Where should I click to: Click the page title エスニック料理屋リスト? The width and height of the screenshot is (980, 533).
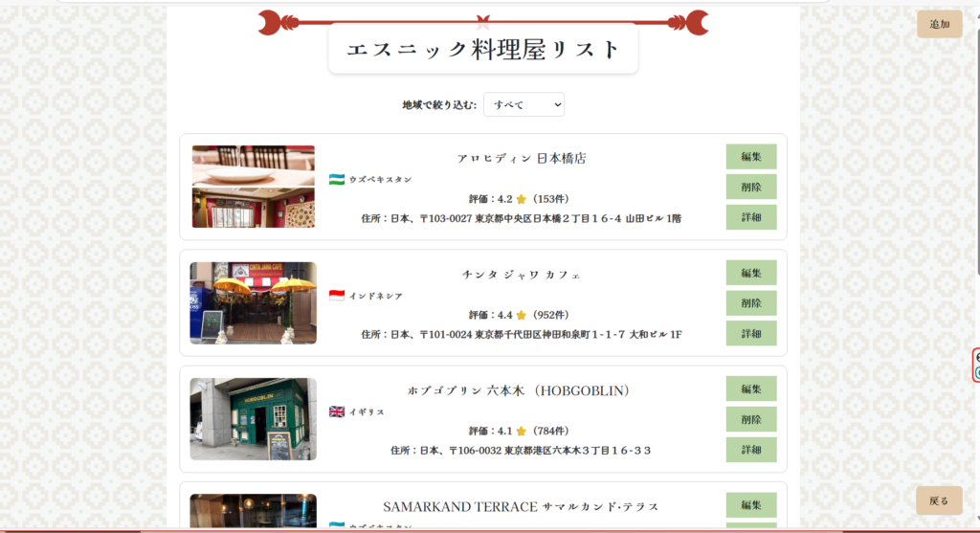click(483, 50)
